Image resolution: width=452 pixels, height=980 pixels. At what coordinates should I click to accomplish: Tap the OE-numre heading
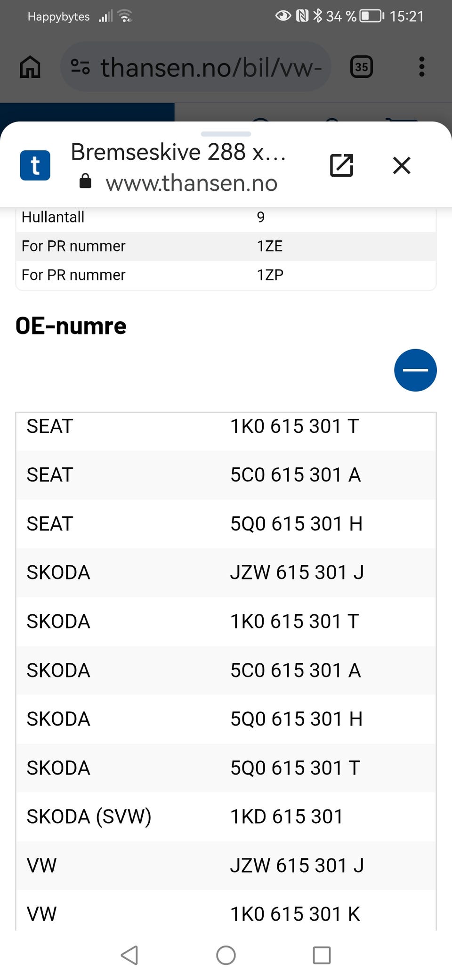point(71,326)
